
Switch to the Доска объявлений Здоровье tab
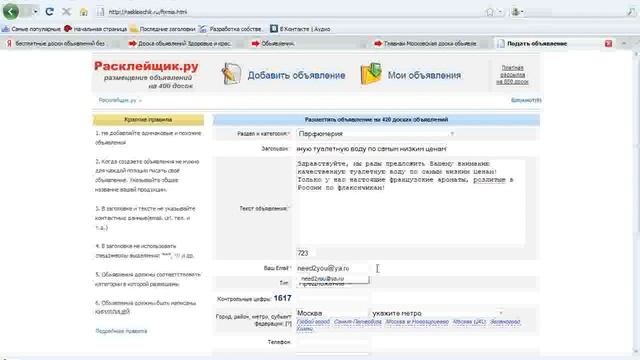pos(184,43)
